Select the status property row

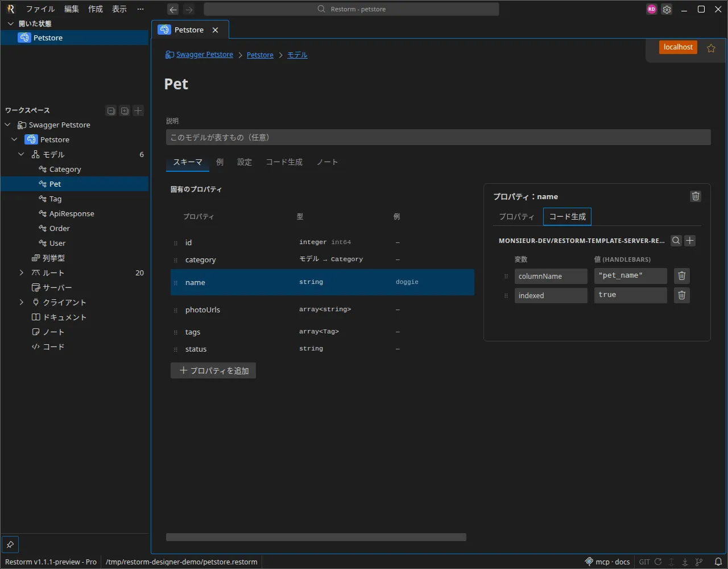[x=322, y=349]
